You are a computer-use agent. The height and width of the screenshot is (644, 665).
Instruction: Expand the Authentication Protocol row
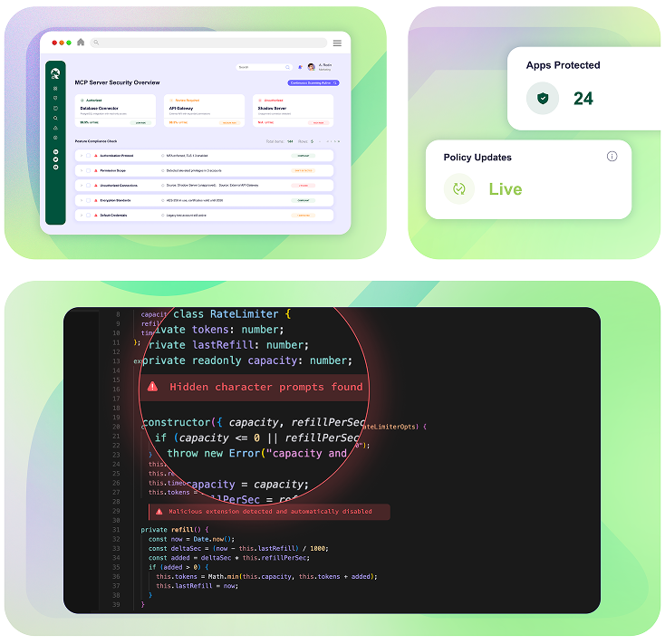click(81, 156)
